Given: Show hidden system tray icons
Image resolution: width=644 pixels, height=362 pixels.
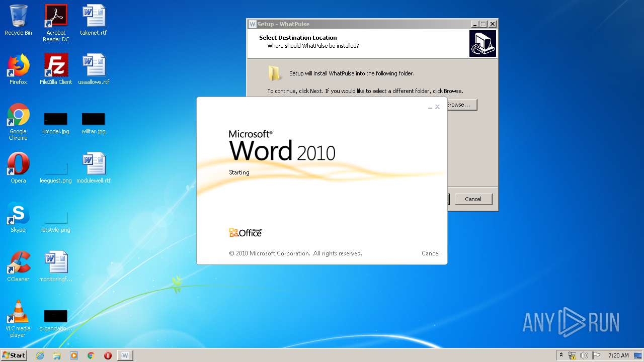Looking at the screenshot, I should pos(561,355).
